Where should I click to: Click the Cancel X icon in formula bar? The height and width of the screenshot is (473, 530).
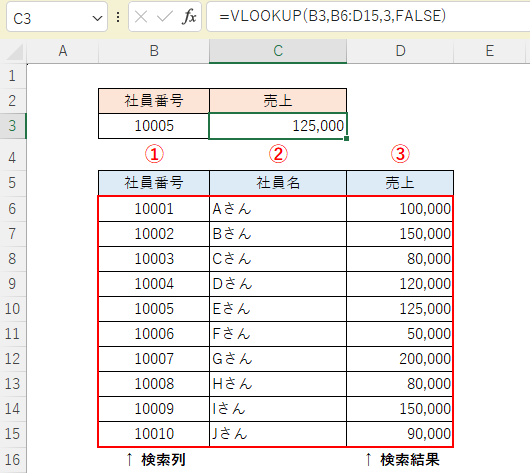coord(141,17)
